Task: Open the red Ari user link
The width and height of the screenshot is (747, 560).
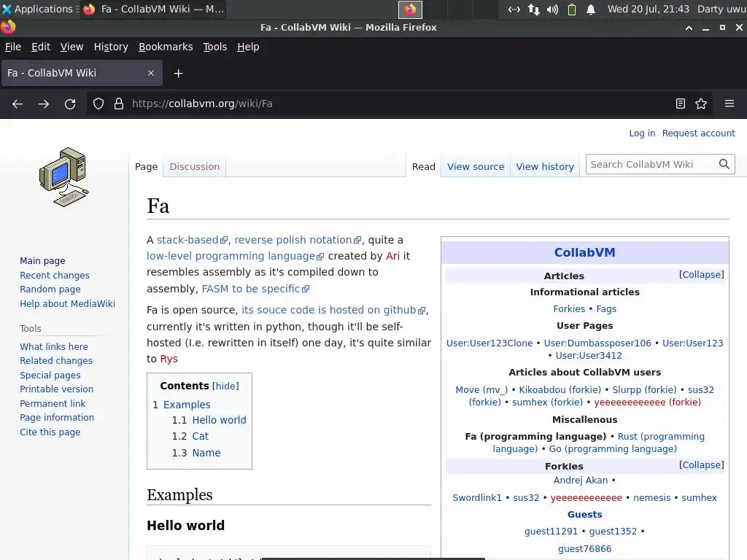Action: pyautogui.click(x=392, y=256)
